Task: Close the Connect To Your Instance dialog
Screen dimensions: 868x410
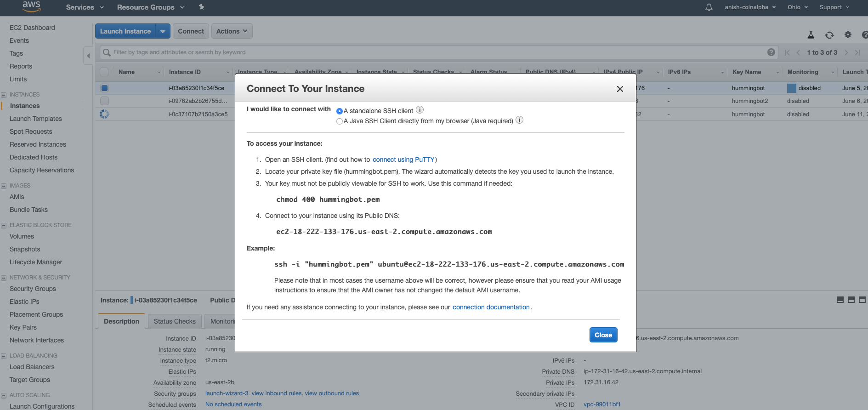Action: click(620, 89)
